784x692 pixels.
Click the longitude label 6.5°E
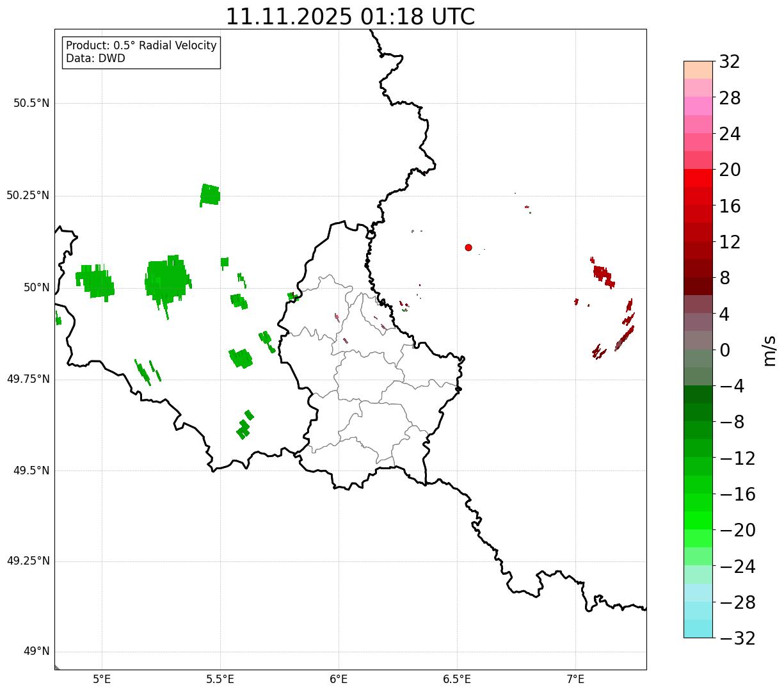click(458, 679)
